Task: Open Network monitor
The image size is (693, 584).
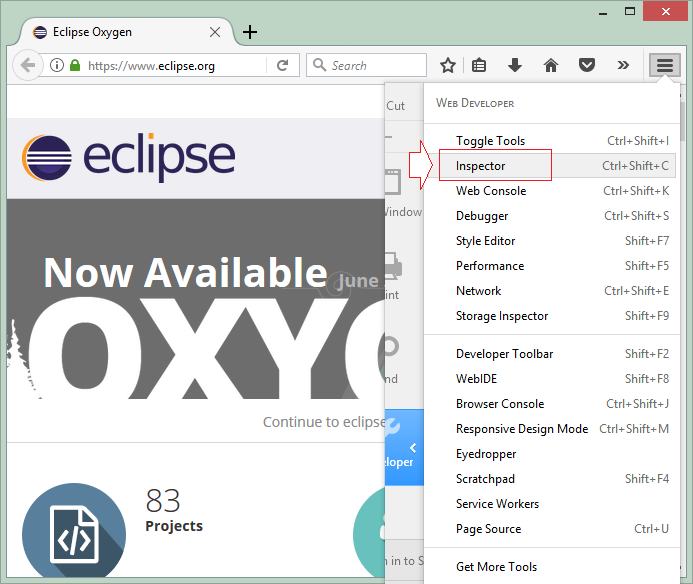Action: tap(551, 291)
